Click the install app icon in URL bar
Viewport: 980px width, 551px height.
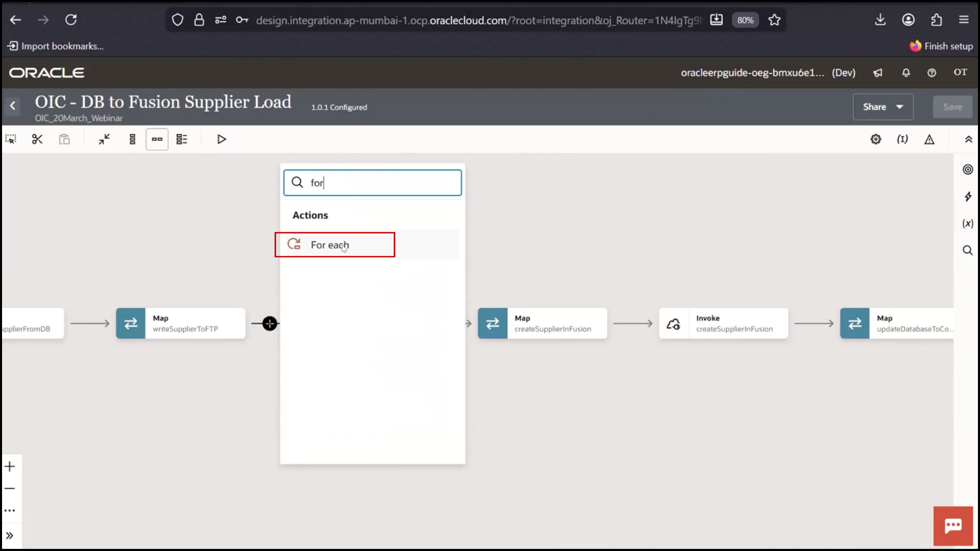tap(716, 20)
